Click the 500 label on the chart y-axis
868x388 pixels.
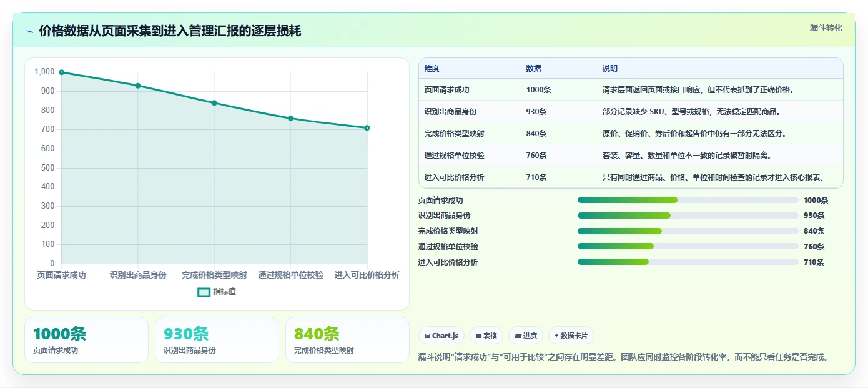click(x=48, y=167)
